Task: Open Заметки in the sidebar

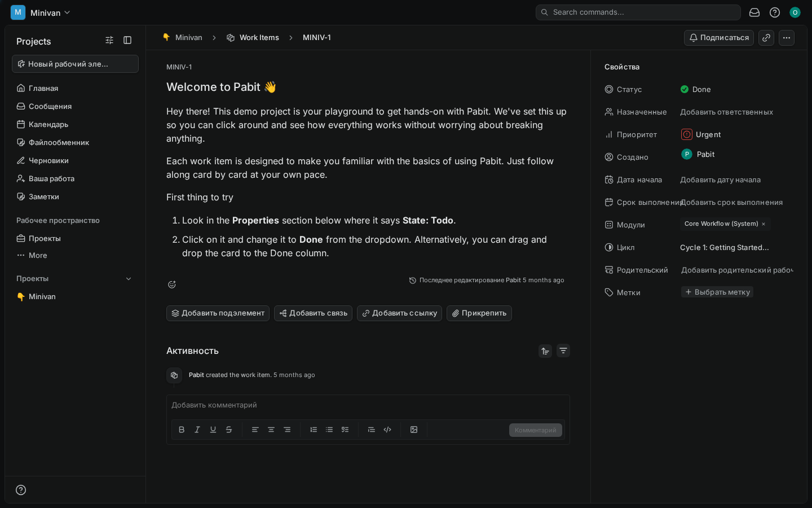Action: (x=75, y=196)
